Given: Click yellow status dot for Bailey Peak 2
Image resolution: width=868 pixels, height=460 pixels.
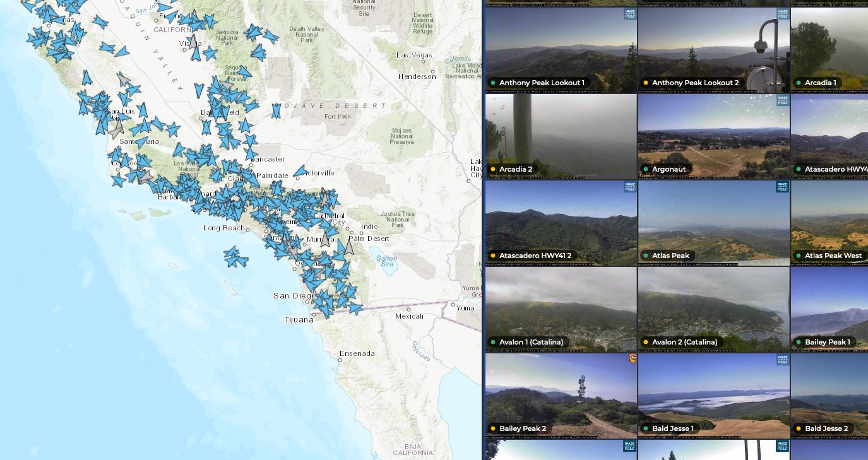Looking at the screenshot, I should (492, 428).
